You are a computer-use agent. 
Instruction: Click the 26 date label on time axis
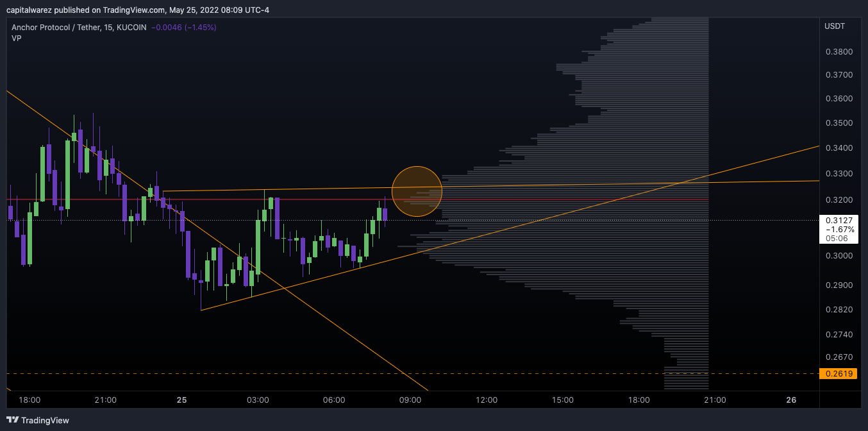click(791, 400)
